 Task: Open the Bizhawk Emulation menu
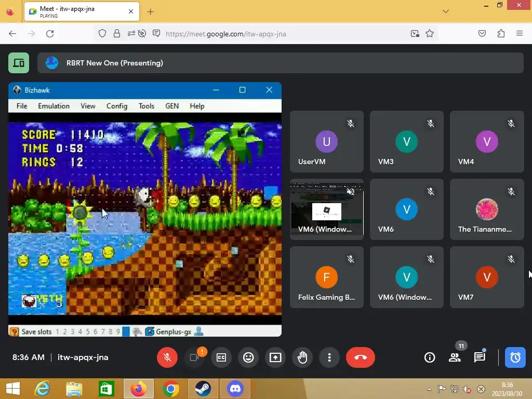(x=54, y=106)
